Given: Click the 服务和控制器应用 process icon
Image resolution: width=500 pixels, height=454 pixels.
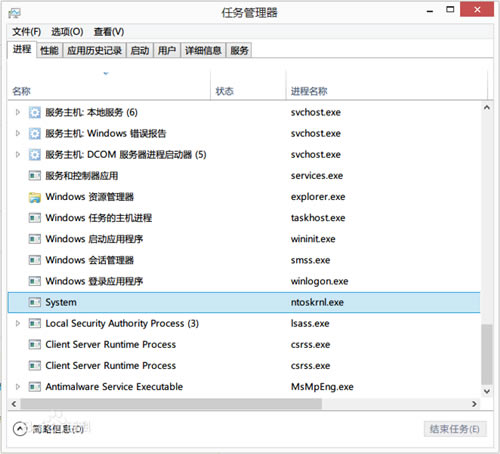Looking at the screenshot, I should click(35, 176).
